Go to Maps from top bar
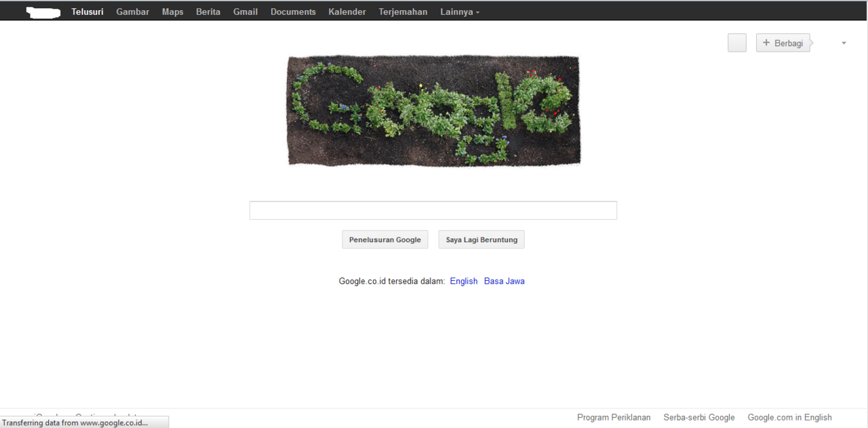This screenshot has height=428, width=868. pyautogui.click(x=173, y=12)
